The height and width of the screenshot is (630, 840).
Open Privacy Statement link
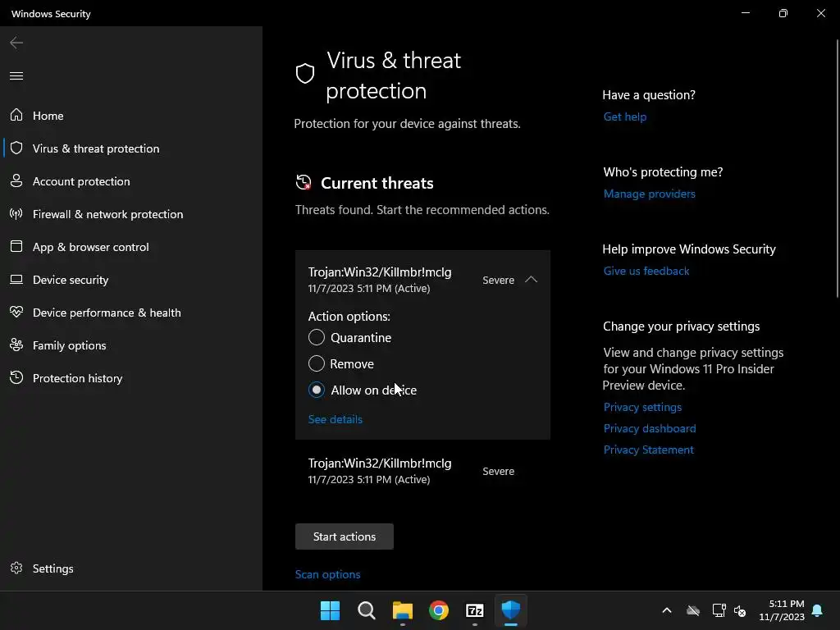[648, 450]
